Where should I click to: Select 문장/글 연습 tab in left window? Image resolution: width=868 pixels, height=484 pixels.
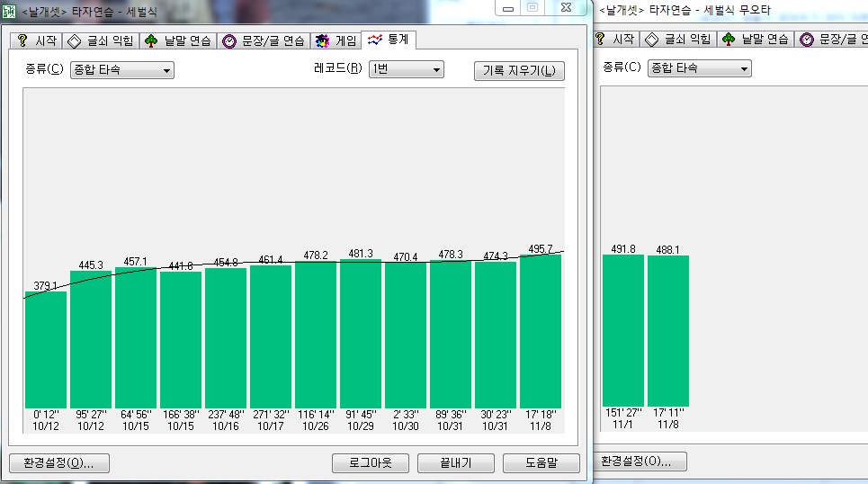[264, 41]
